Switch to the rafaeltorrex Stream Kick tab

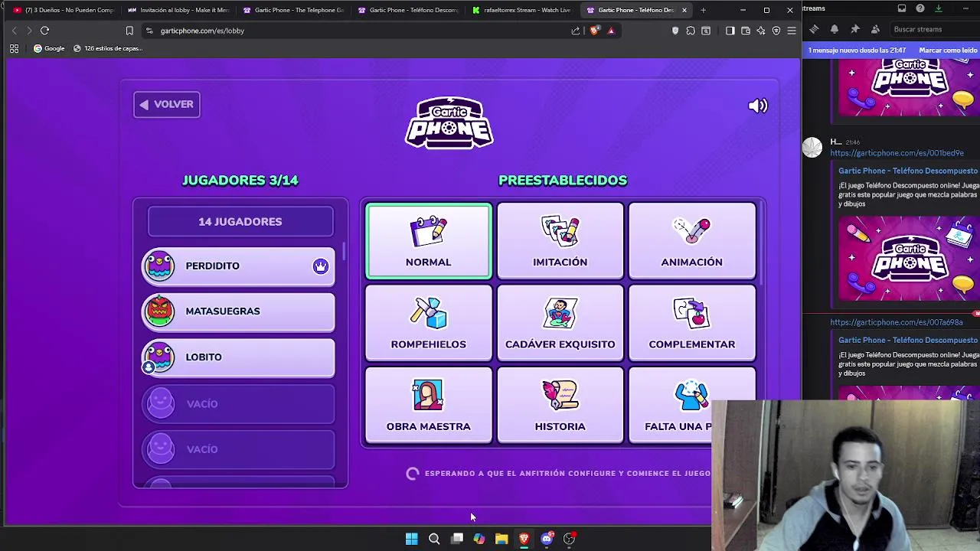(523, 10)
